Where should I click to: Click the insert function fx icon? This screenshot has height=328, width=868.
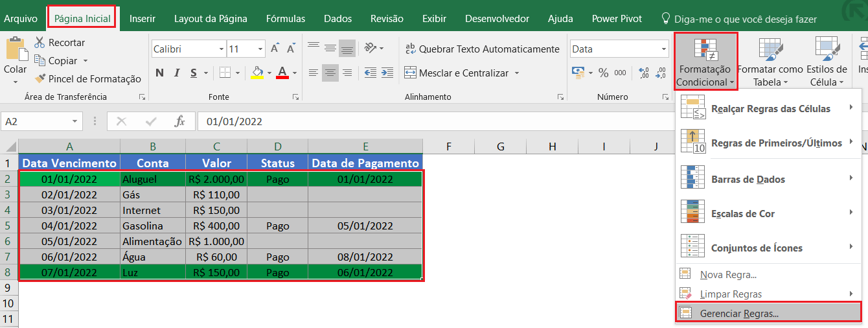(x=180, y=121)
